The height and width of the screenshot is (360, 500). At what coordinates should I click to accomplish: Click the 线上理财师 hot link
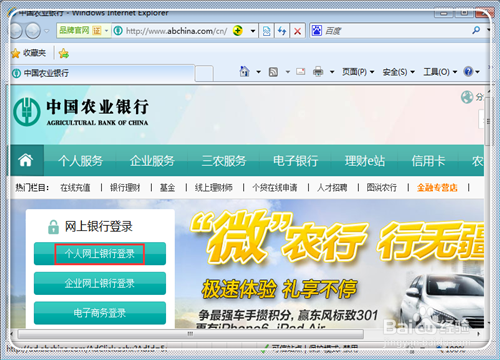pyautogui.click(x=214, y=188)
